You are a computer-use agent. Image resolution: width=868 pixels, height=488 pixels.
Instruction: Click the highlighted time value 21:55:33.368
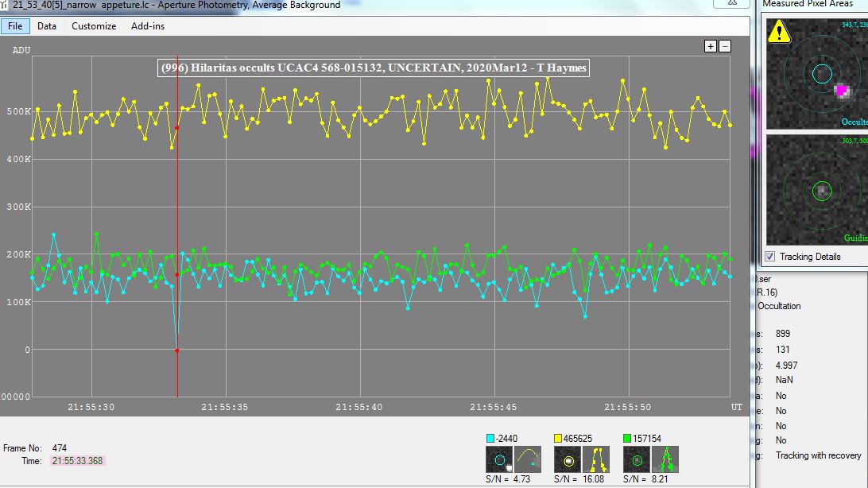[78, 461]
